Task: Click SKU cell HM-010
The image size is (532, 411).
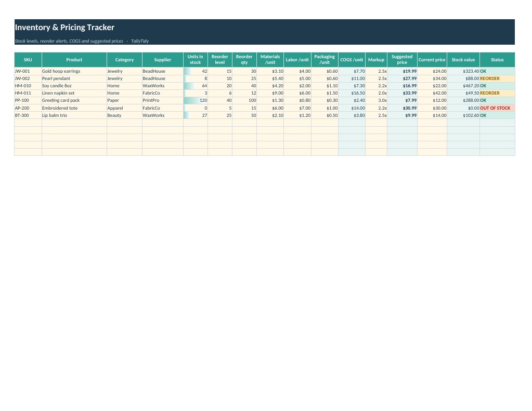Action: pos(28,86)
